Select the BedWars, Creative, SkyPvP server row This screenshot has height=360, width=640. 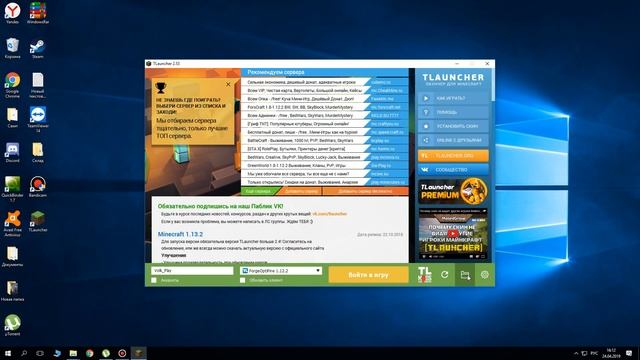tap(324, 157)
